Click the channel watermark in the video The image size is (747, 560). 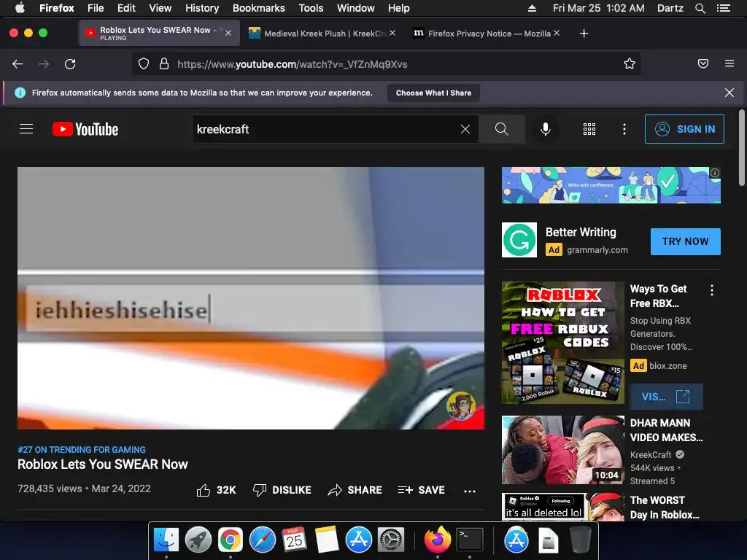click(461, 405)
